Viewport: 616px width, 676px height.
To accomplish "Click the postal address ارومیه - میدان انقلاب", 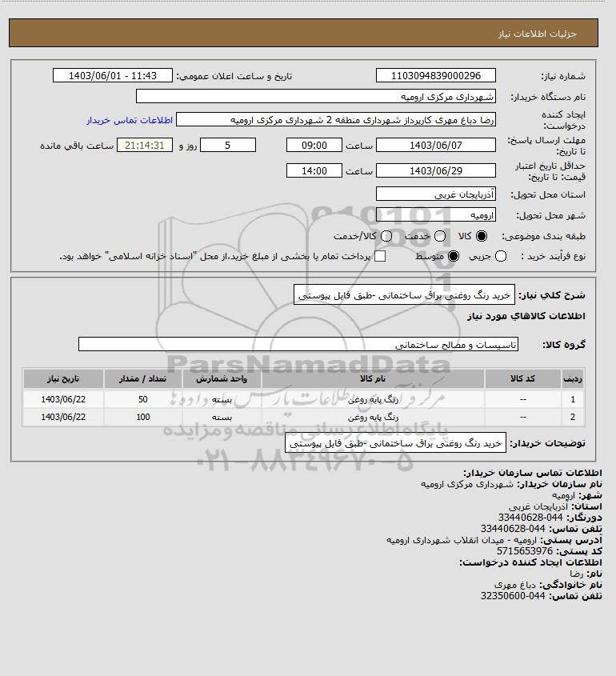I will [462, 540].
